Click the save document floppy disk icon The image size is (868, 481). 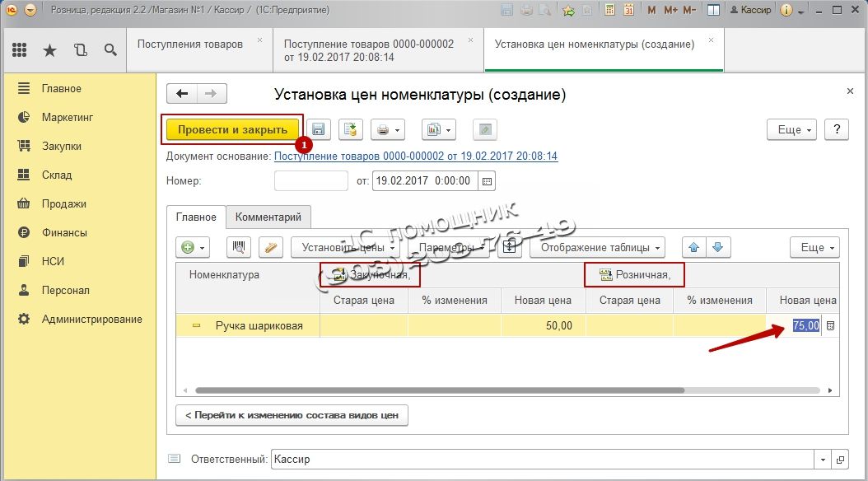(319, 129)
